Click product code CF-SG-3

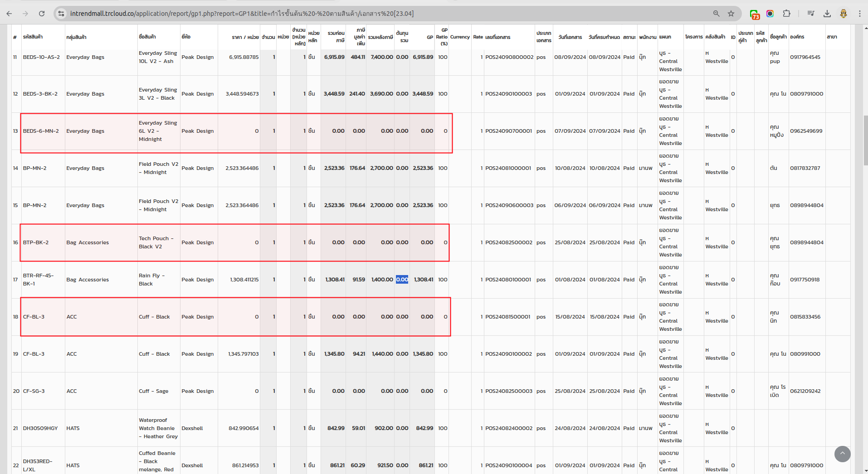(34, 391)
